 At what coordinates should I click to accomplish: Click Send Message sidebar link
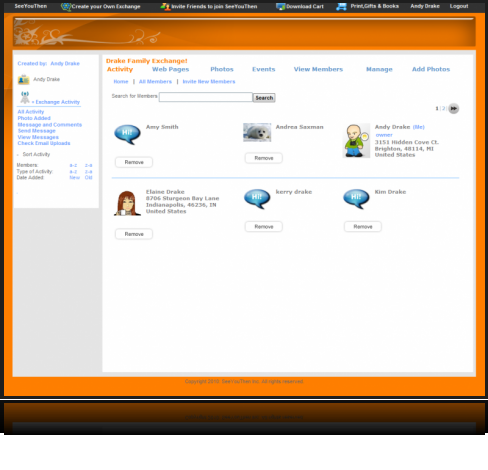click(36, 131)
